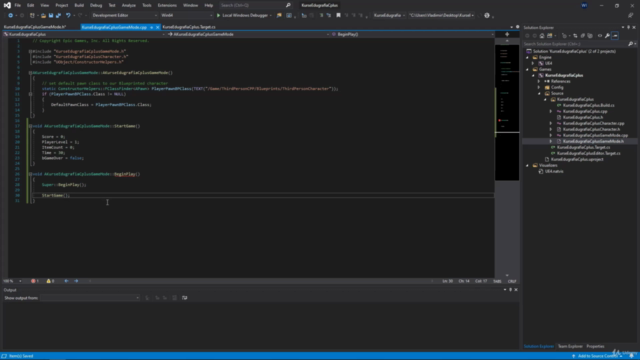Screen dimensions: 640x360
Task: Open the Development Editor configuration dropdown
Action: 124,16
